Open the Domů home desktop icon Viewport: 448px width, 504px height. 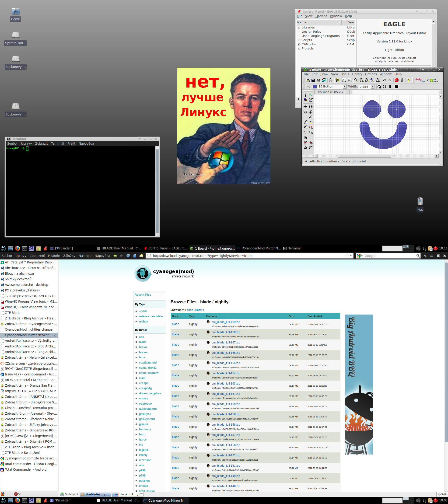tap(16, 14)
